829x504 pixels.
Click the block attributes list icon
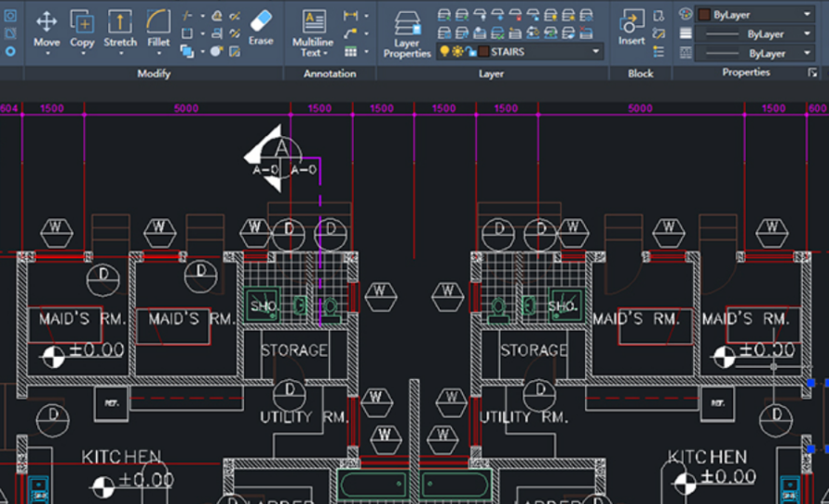click(x=659, y=51)
